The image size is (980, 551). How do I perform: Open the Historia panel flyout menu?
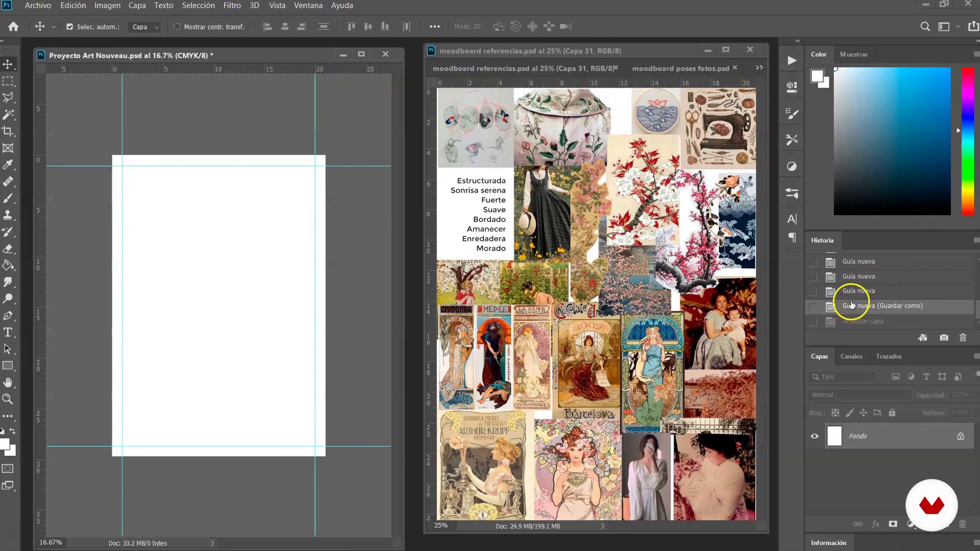pyautogui.click(x=975, y=240)
